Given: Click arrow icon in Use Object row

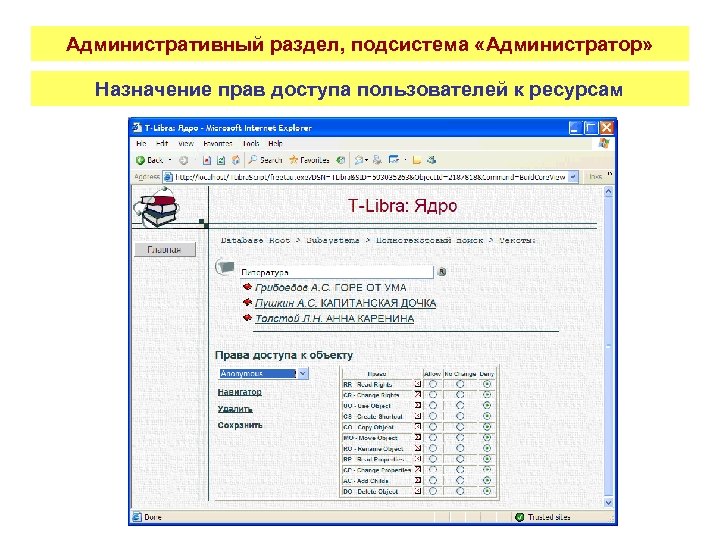Looking at the screenshot, I should pos(417,405).
